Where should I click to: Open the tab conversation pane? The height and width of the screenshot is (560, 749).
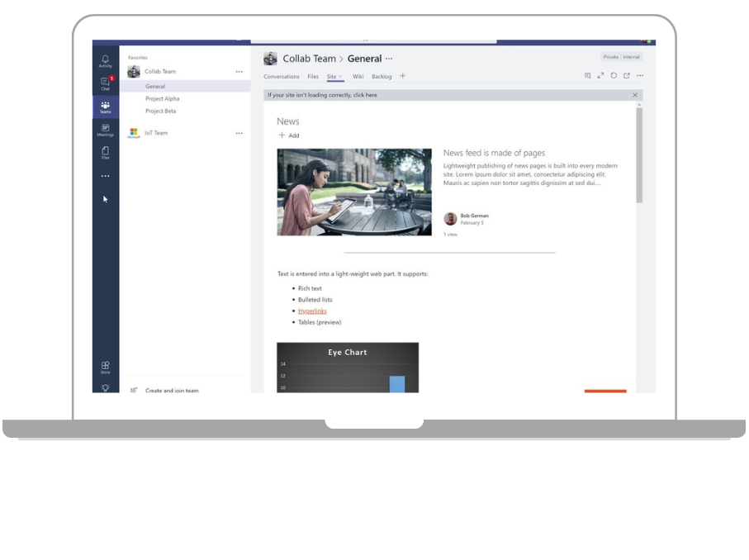click(x=588, y=75)
